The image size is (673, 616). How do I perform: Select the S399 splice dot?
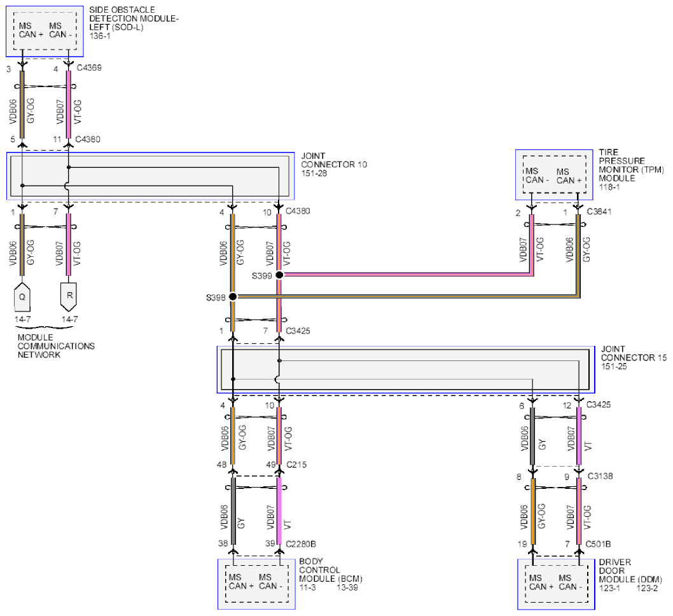coord(279,275)
